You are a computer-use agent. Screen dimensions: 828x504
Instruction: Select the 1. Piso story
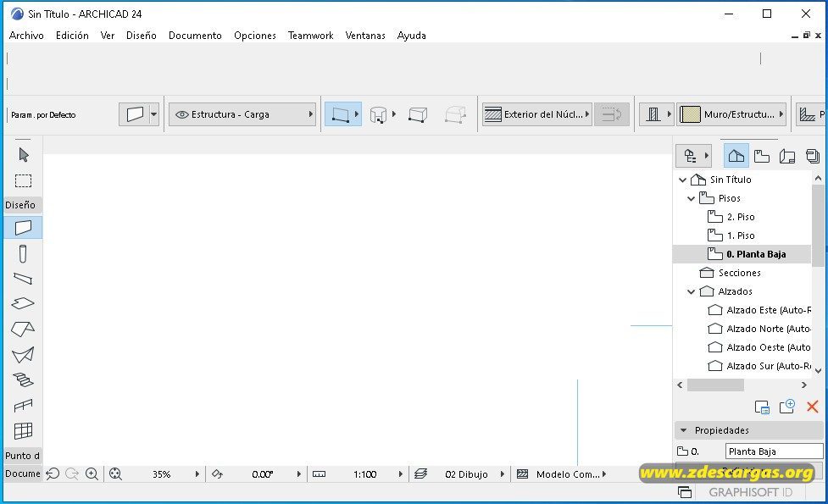point(741,235)
